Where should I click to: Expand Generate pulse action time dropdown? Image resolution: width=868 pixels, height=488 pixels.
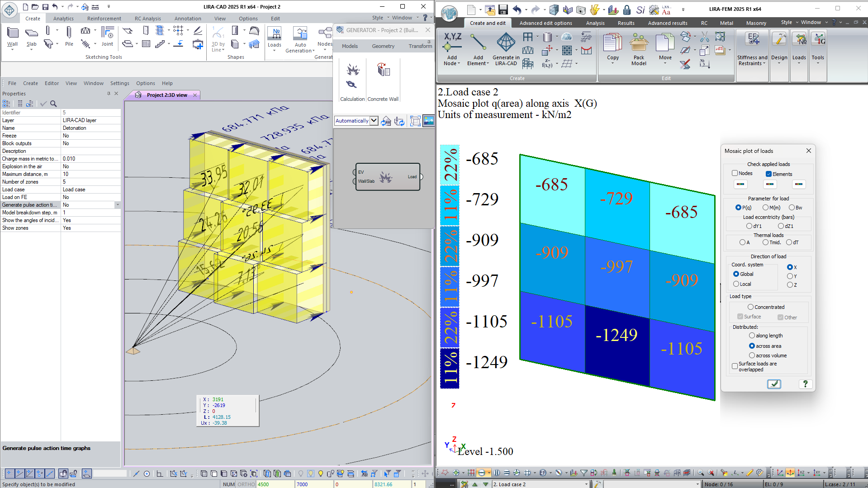[x=118, y=205]
